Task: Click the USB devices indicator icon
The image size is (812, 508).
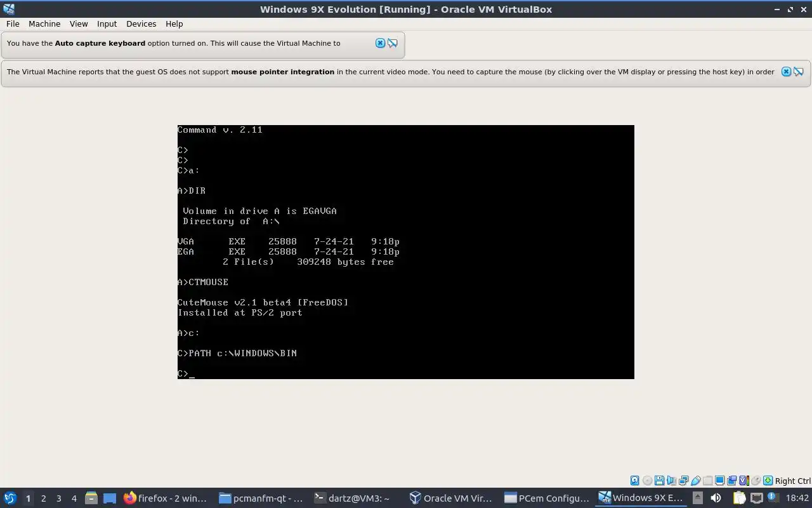Action: coord(695,481)
